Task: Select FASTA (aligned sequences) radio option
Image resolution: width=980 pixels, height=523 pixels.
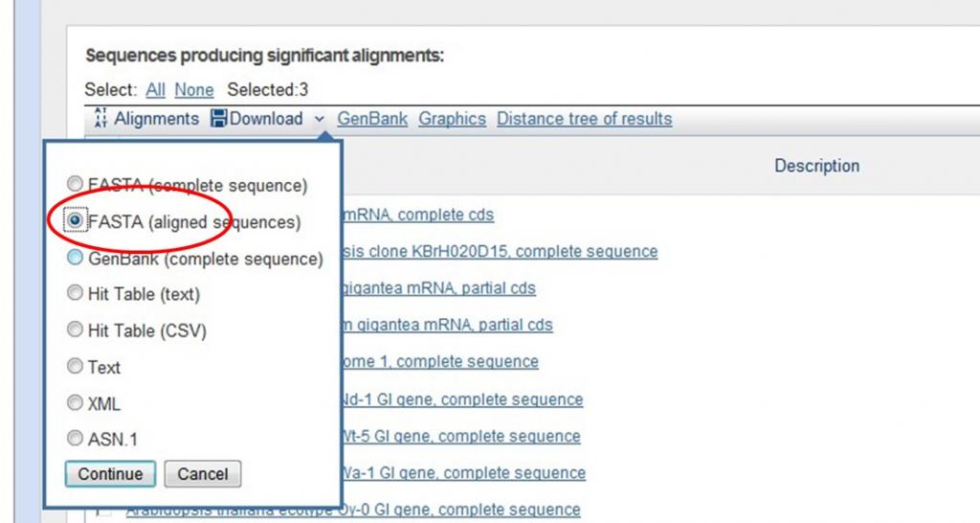Action: [x=75, y=221]
